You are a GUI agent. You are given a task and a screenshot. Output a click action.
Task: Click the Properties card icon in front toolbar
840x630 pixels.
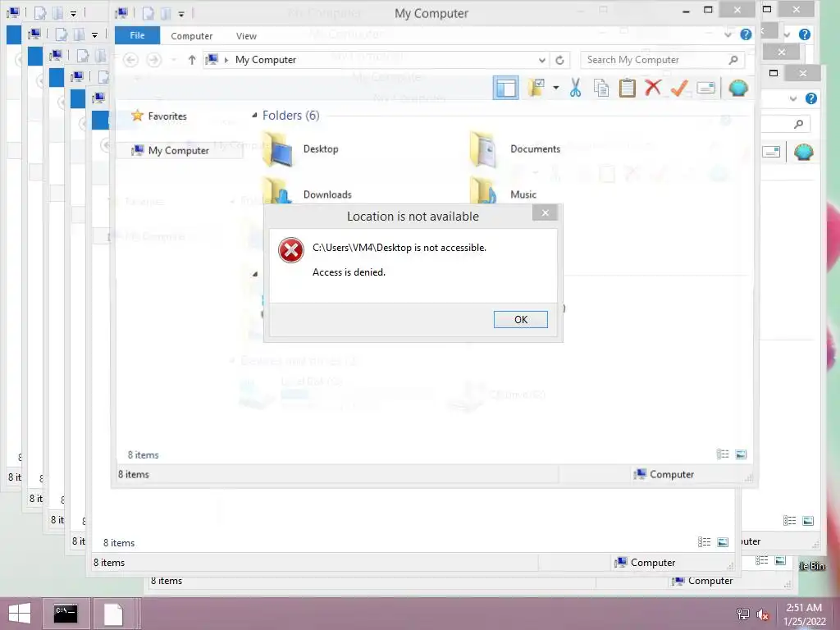click(705, 87)
